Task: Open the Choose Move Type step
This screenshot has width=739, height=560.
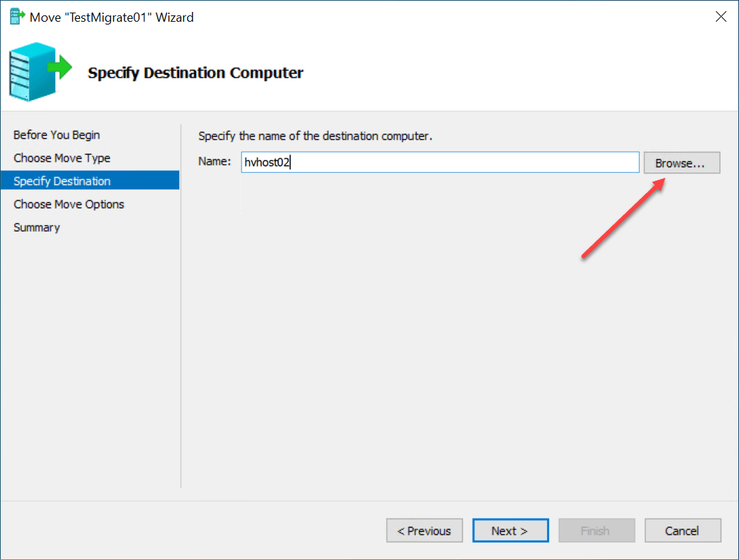Action: tap(62, 157)
